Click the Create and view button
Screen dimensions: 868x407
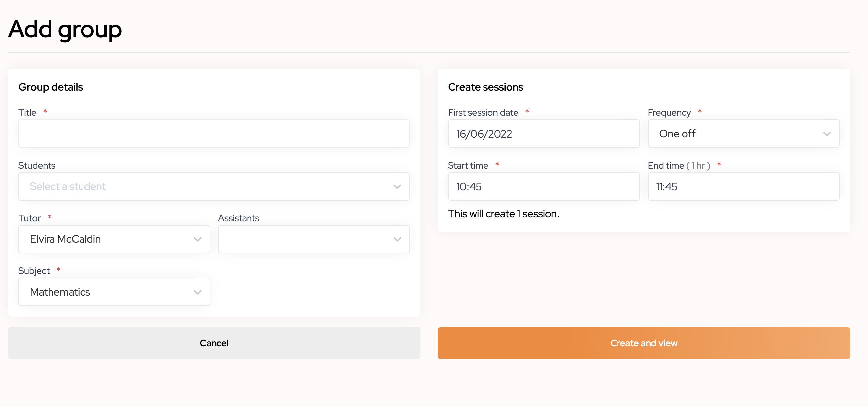coord(644,343)
